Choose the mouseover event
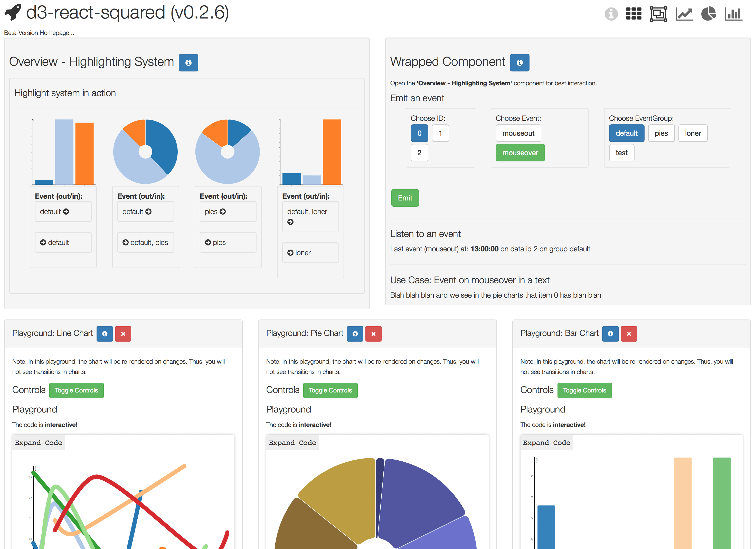Viewport: 756px width, 549px height. pyautogui.click(x=520, y=153)
